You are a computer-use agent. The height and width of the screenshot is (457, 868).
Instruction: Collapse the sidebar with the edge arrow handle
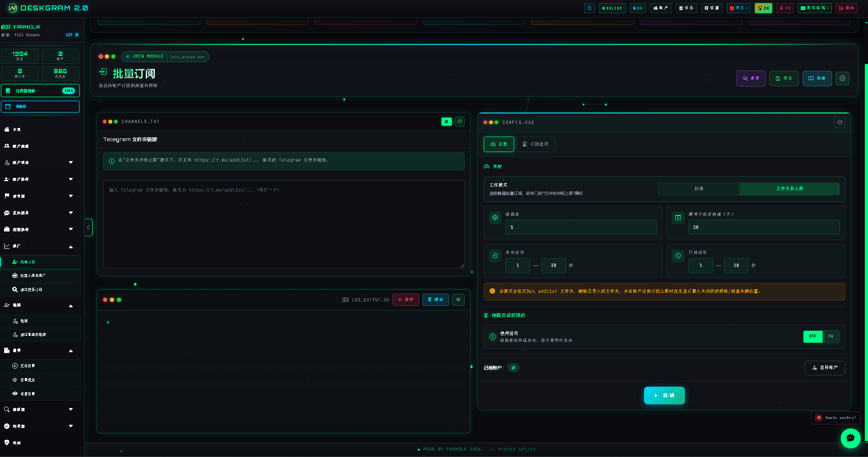(x=89, y=227)
